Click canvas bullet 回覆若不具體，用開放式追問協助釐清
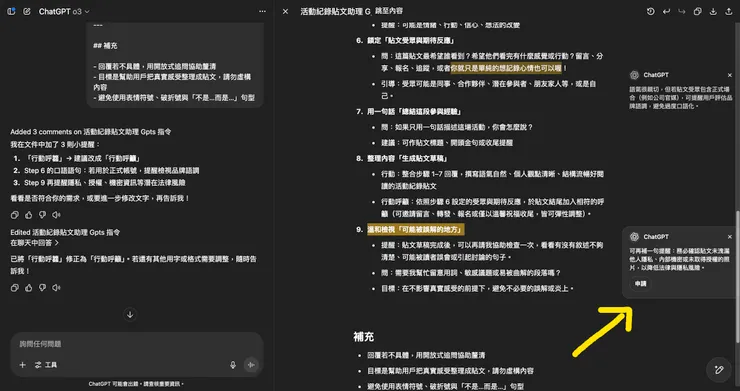740x391 pixels. click(x=426, y=355)
